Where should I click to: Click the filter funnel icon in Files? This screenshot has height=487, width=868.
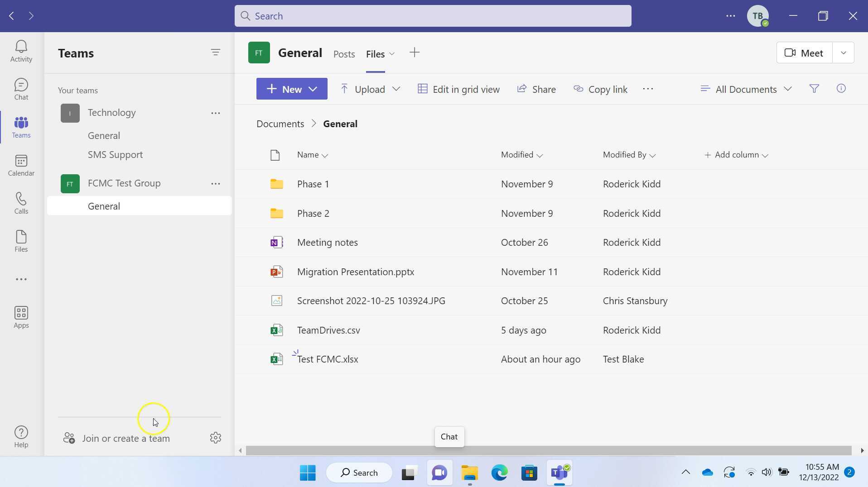point(814,89)
